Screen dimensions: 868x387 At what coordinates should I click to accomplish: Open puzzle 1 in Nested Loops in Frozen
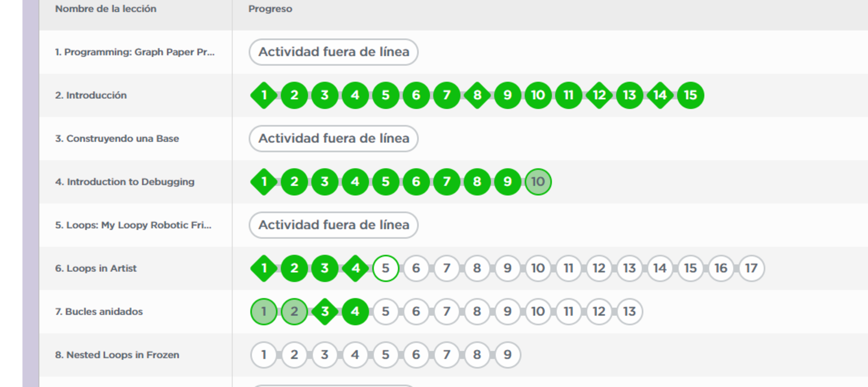pos(264,355)
